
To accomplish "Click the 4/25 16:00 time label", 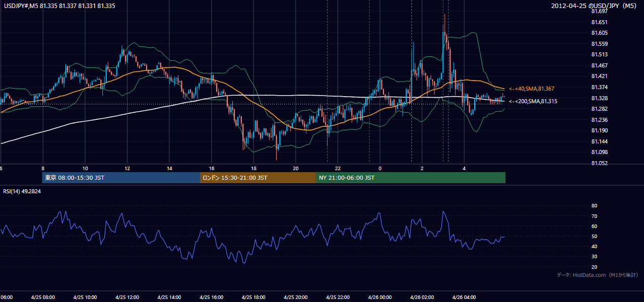I will click(x=212, y=297).
